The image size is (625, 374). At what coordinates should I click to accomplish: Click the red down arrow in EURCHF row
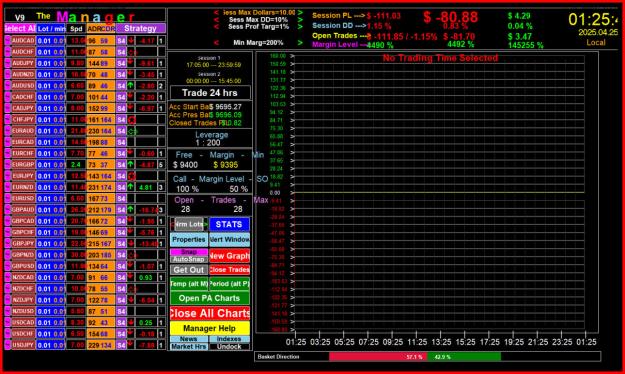click(x=131, y=153)
